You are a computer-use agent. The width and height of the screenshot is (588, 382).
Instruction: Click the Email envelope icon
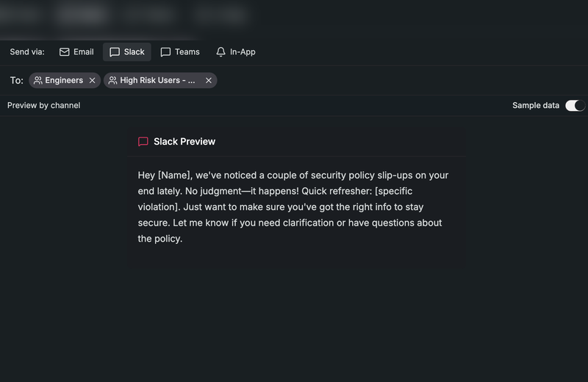coord(65,52)
